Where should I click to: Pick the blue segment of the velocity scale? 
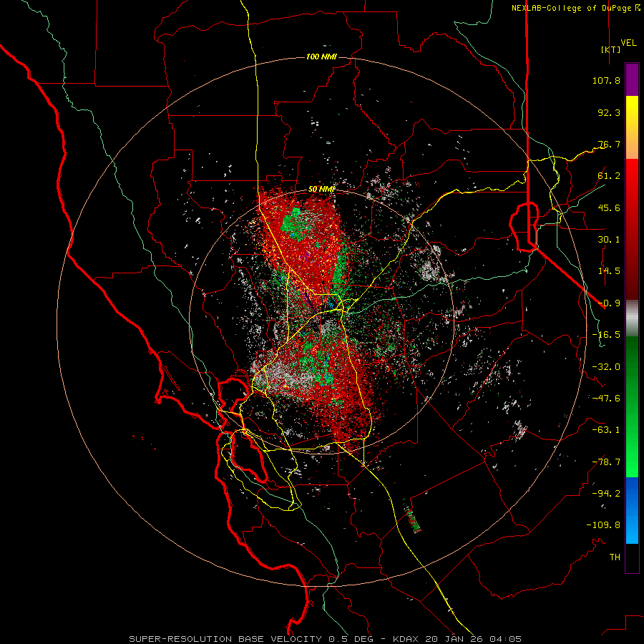[632, 510]
